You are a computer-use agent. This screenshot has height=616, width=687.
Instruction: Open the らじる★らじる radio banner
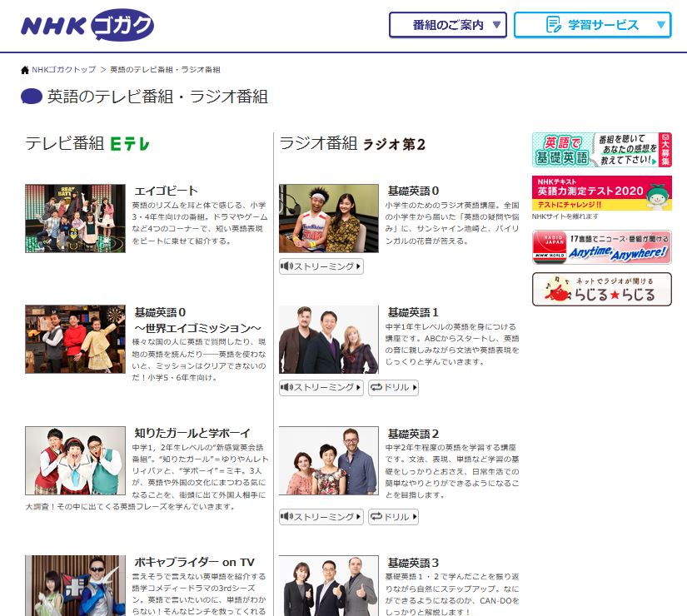pyautogui.click(x=601, y=290)
